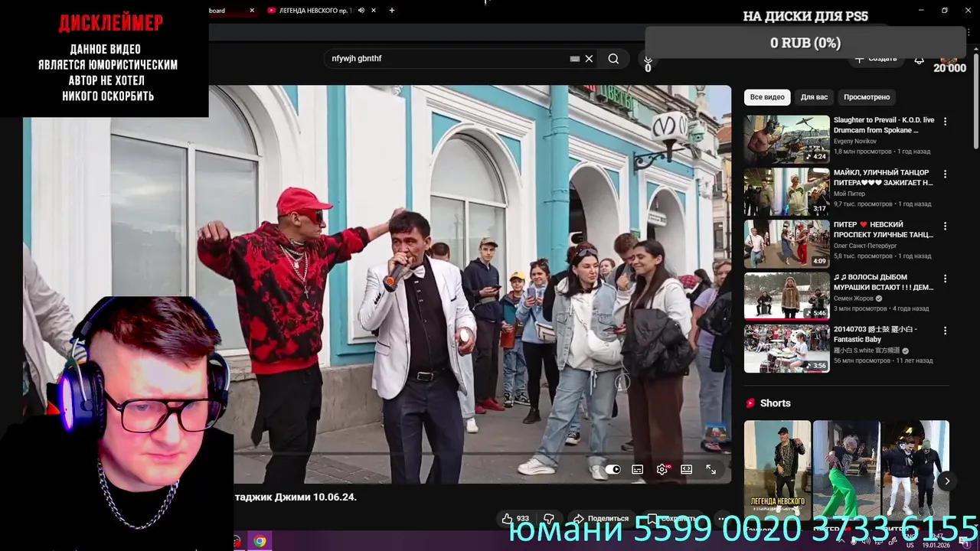This screenshot has width=980, height=551.
Task: Click the Мой Питер channel name
Action: 849,194
